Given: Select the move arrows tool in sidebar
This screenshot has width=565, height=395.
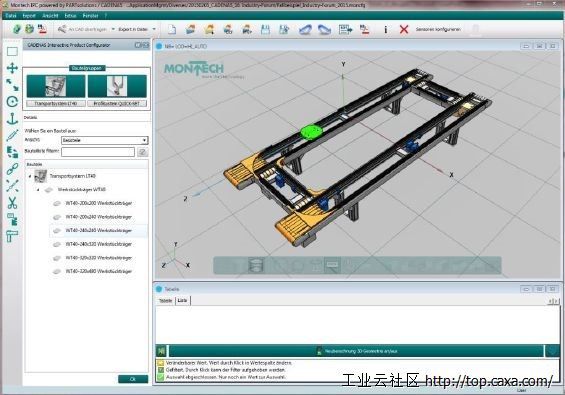Looking at the screenshot, I should [x=12, y=68].
